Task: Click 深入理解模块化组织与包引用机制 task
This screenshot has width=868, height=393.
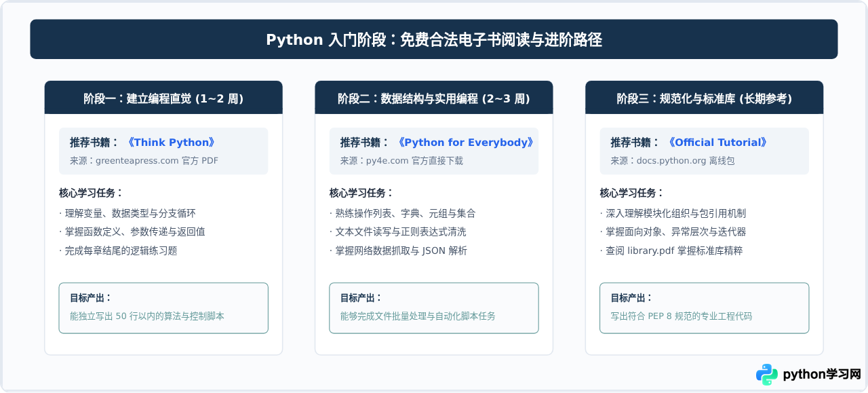Action: 673,213
